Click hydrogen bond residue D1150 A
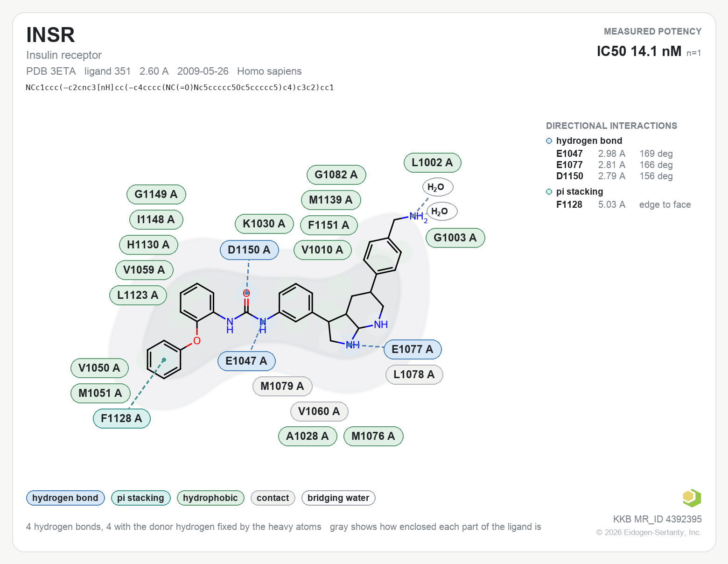 [x=249, y=250]
